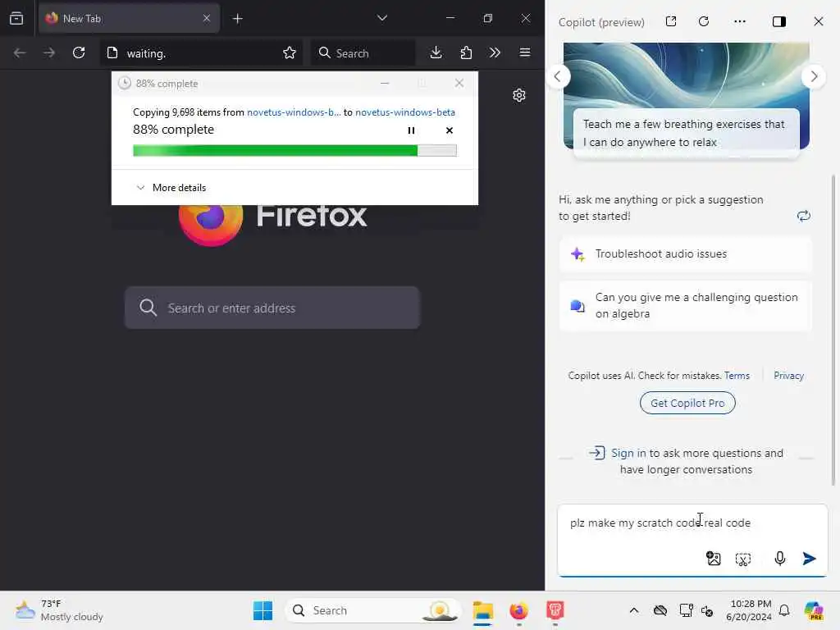Viewport: 840px width, 630px height.
Task: Open File Explorer from taskbar
Action: click(x=482, y=610)
